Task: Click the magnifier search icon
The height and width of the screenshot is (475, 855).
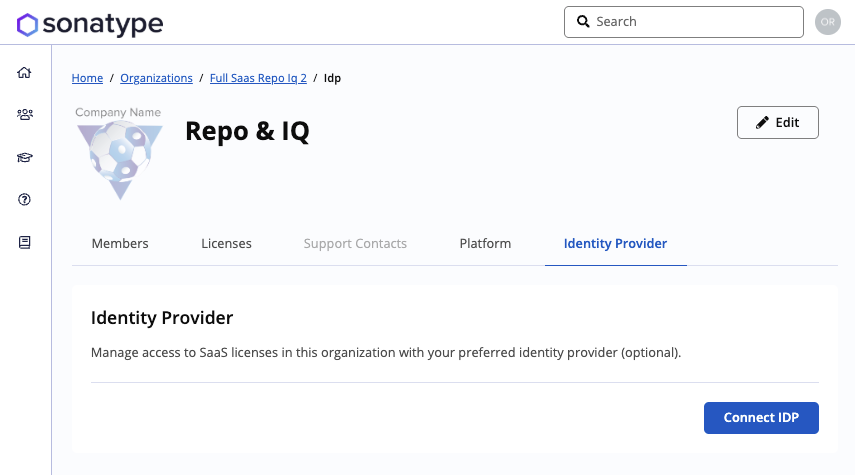Action: [583, 21]
